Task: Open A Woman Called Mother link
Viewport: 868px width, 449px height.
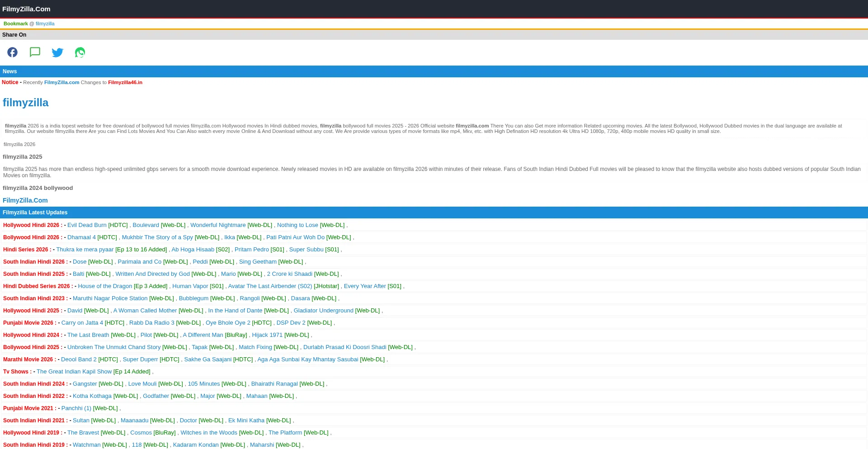Action: coord(145,311)
